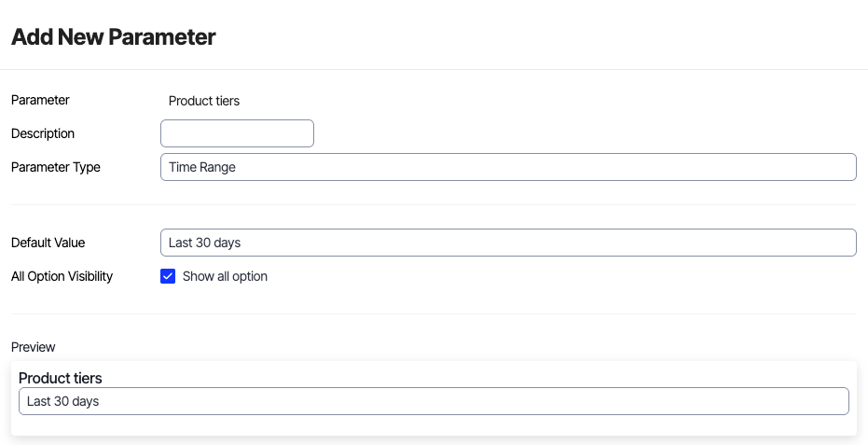Click the 'Preview' section label
The width and height of the screenshot is (868, 445).
34,347
